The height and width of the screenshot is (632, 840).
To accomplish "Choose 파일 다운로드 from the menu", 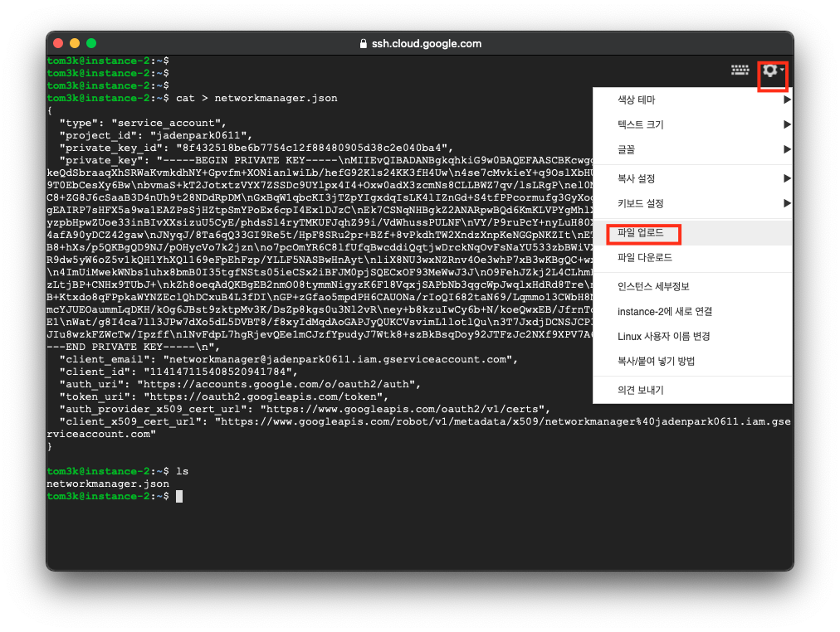I will click(x=692, y=257).
